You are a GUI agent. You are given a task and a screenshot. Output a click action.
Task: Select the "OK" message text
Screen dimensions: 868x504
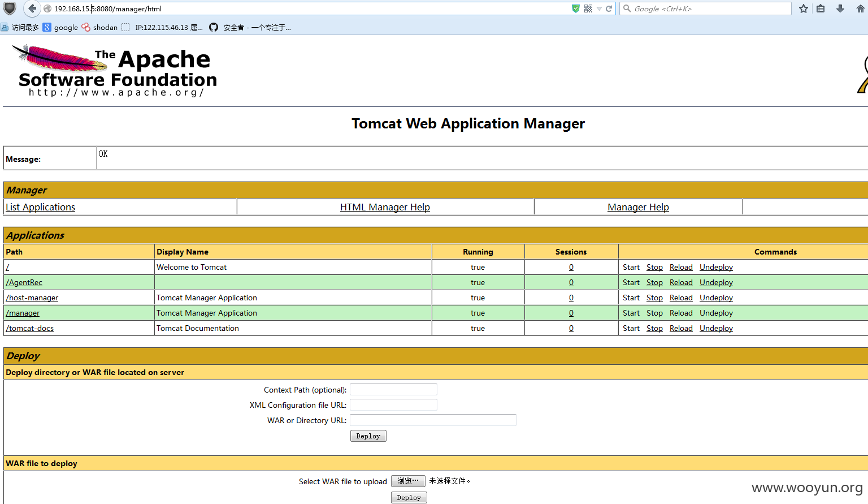pos(103,154)
